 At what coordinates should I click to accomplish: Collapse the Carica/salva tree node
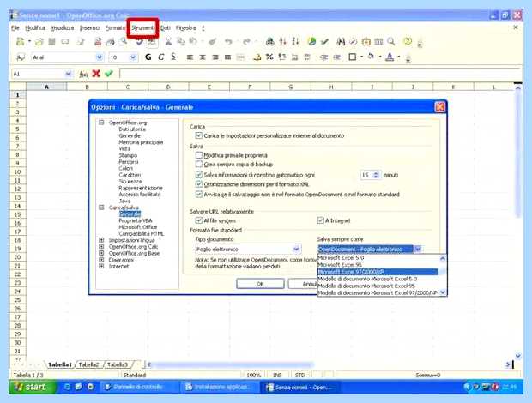[101, 208]
